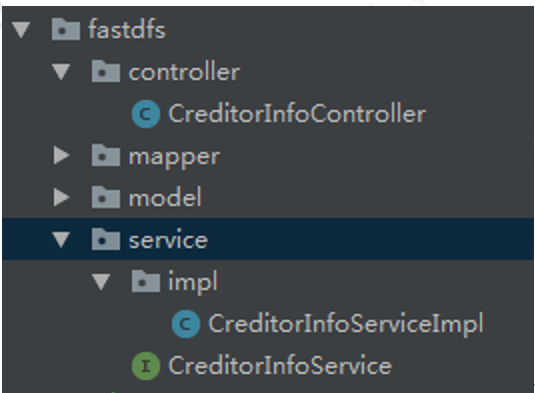
Task: Click the class icon beside CreditorInfoController
Action: coord(146,114)
